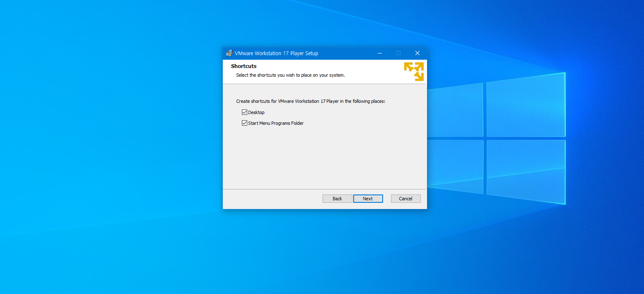This screenshot has height=294, width=644.
Task: Minimize the VMware Setup window
Action: point(379,53)
